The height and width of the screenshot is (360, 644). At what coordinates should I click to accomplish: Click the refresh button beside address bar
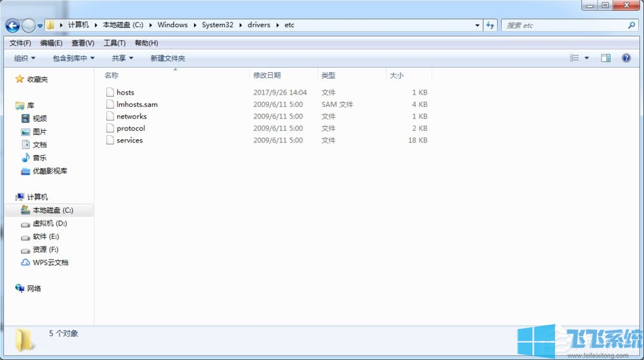[x=491, y=25]
